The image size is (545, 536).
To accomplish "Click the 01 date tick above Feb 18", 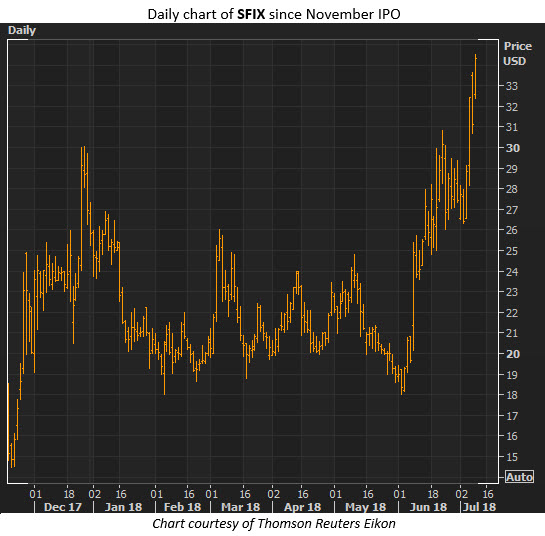I will coord(156,494).
